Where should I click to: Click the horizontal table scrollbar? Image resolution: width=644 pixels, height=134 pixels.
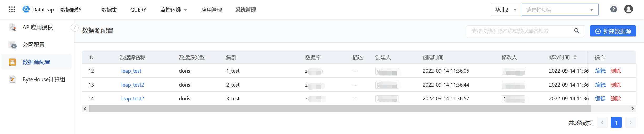tap(340, 109)
